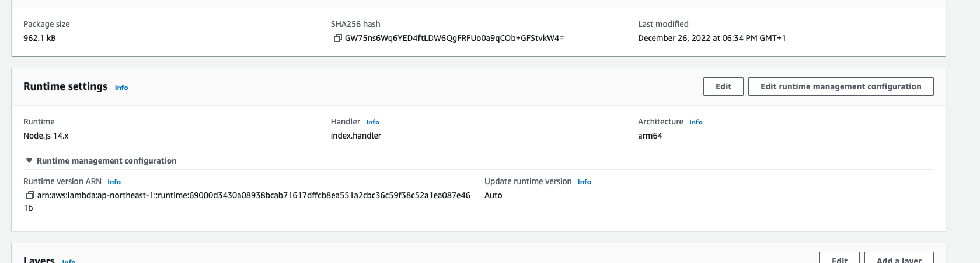
Task: Open Info link beside Runtime settings
Action: (x=121, y=88)
